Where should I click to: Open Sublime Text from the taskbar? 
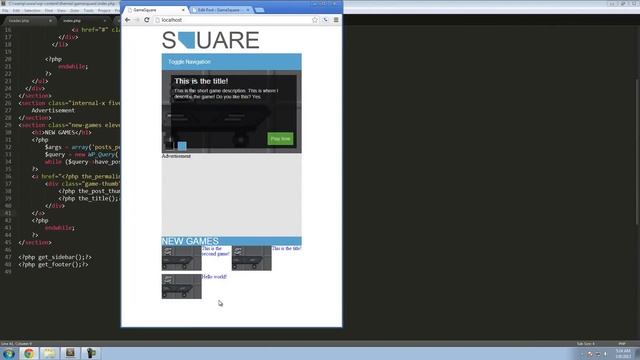[70, 353]
